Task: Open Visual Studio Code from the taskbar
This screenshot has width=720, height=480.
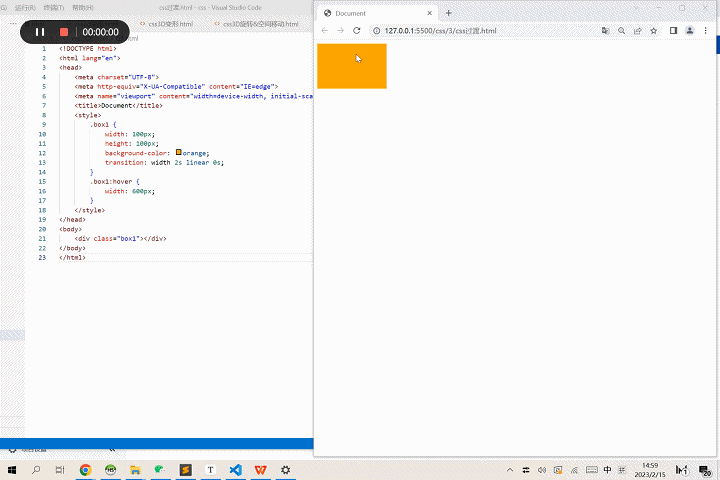Action: [236, 470]
